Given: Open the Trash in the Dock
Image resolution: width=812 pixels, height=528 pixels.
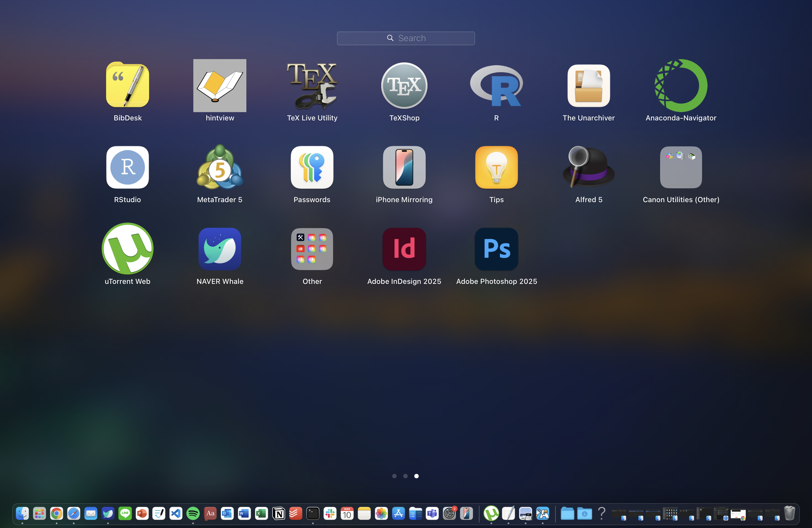Looking at the screenshot, I should (x=789, y=513).
